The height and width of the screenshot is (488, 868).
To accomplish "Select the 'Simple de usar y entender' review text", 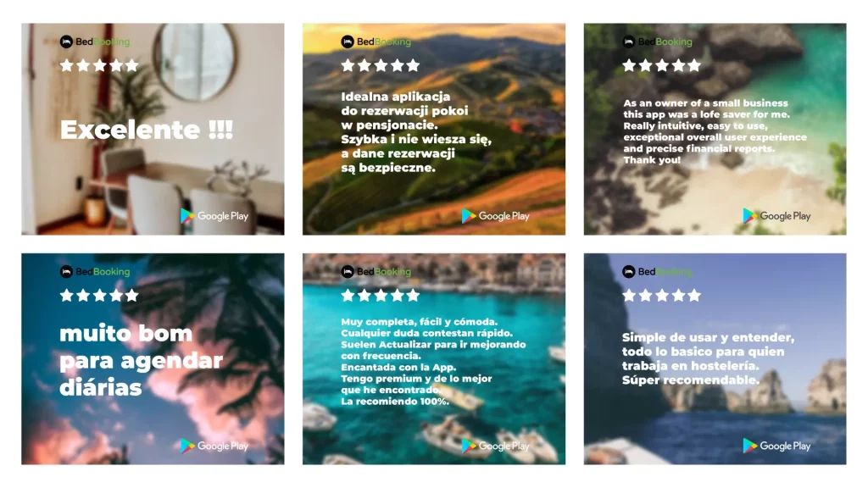I will (708, 358).
